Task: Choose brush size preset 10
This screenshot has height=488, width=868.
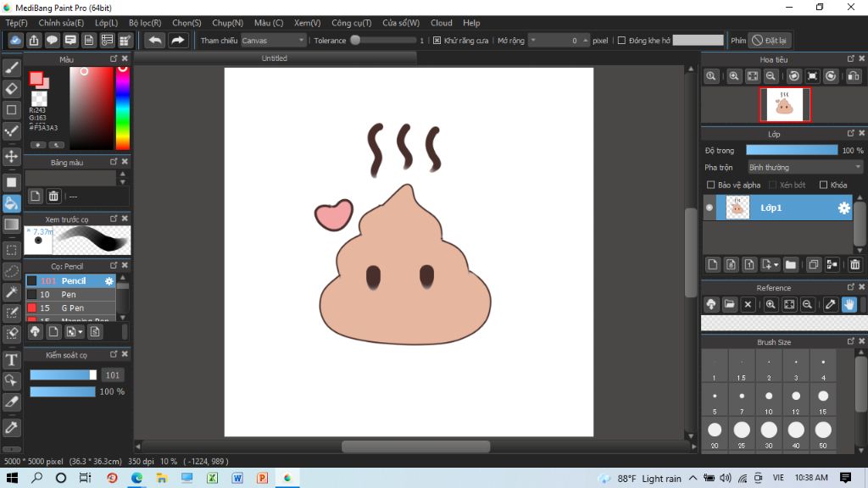Action: coord(768,401)
